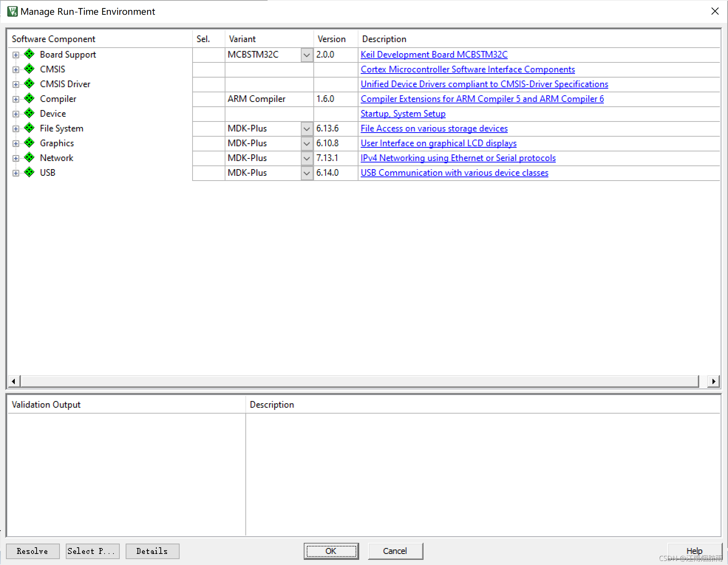
Task: Click the green component icon next to USB
Action: coord(29,172)
